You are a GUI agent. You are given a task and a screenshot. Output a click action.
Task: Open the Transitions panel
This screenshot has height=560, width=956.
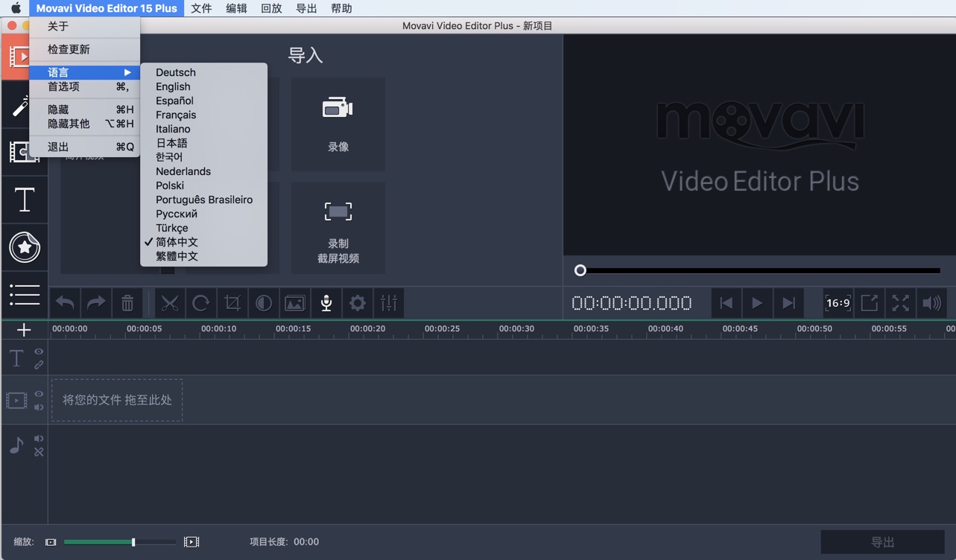25,153
